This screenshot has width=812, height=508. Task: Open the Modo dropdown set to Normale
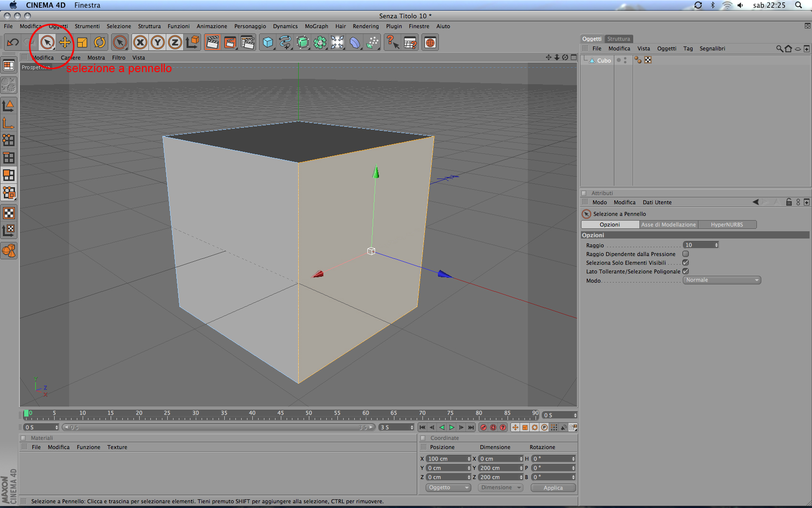(x=722, y=280)
